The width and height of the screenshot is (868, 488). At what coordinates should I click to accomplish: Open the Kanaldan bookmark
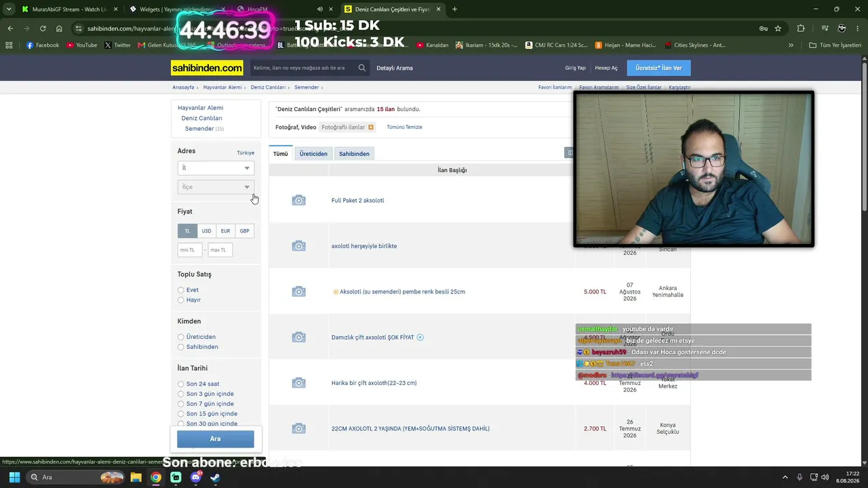pyautogui.click(x=433, y=45)
